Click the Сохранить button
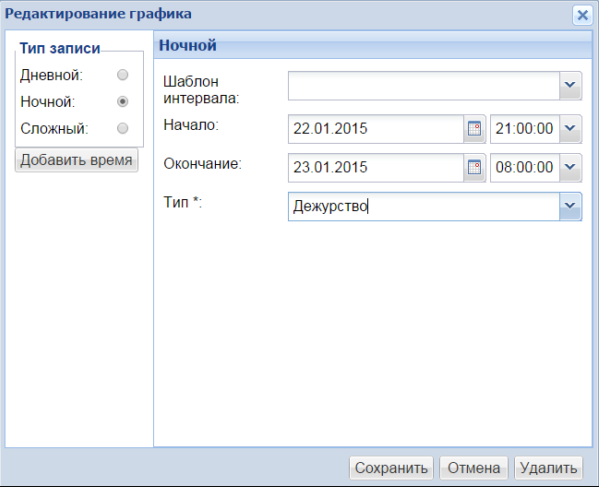The height and width of the screenshot is (487, 599). tap(391, 468)
